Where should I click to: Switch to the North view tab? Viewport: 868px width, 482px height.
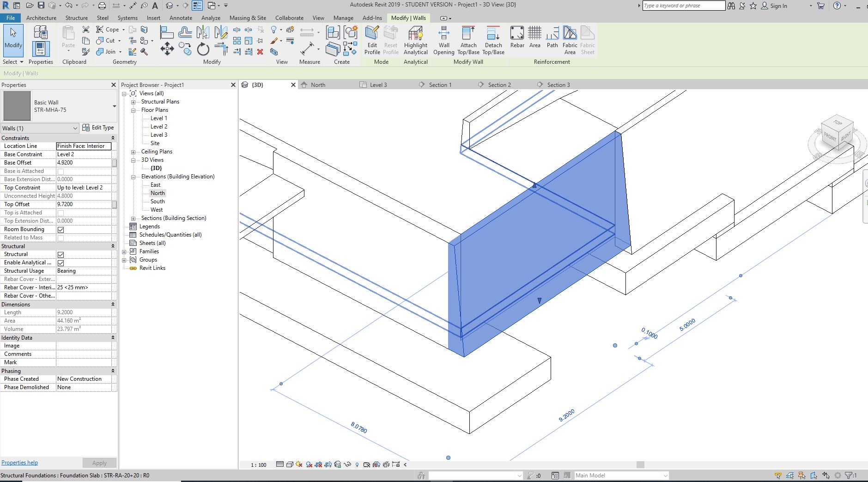click(x=317, y=85)
